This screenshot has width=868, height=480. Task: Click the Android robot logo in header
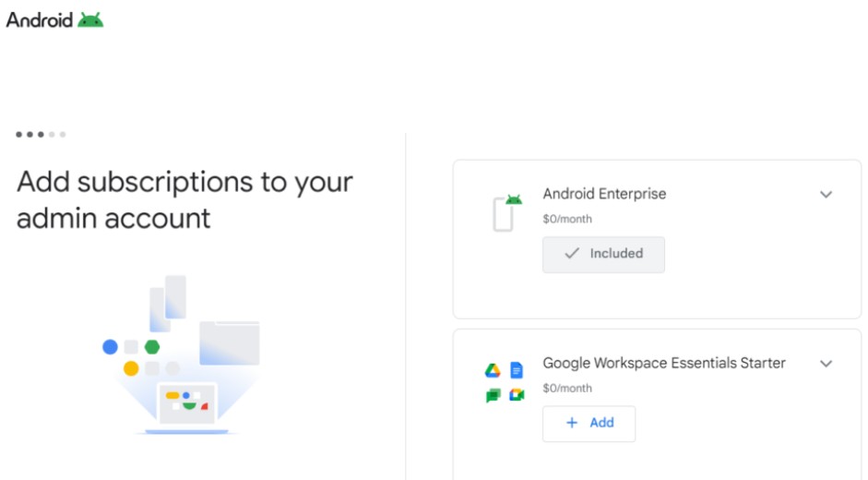pos(90,20)
